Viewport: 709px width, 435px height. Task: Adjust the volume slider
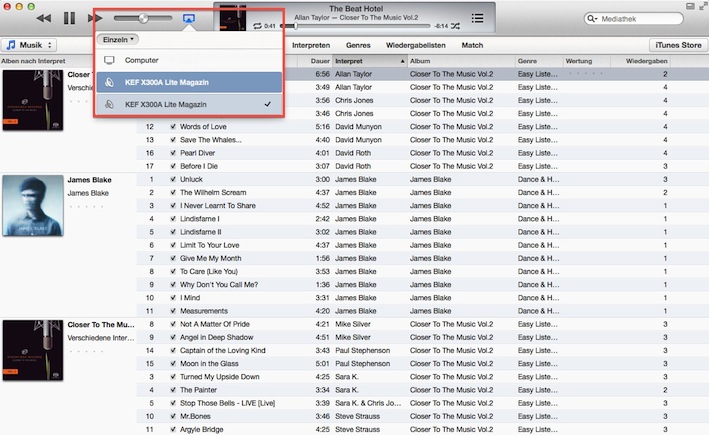coord(143,18)
